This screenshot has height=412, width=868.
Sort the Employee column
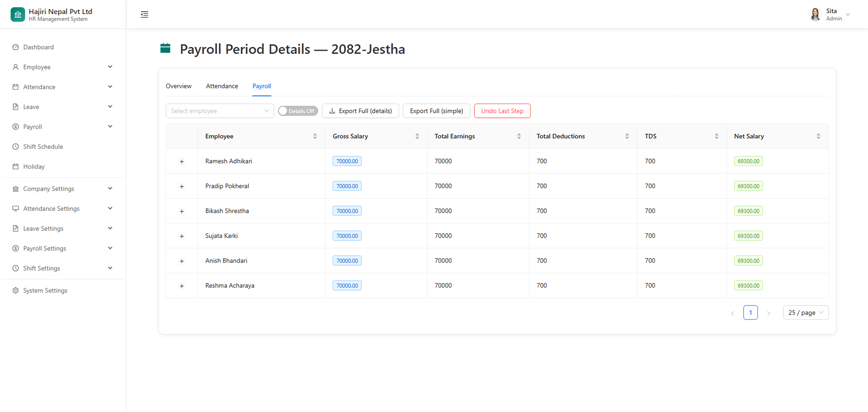pyautogui.click(x=315, y=136)
